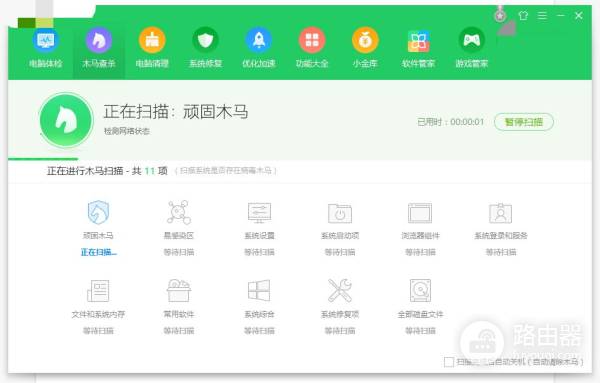
Task: Click the 系统启动项 scan item icon
Action: pos(340,213)
